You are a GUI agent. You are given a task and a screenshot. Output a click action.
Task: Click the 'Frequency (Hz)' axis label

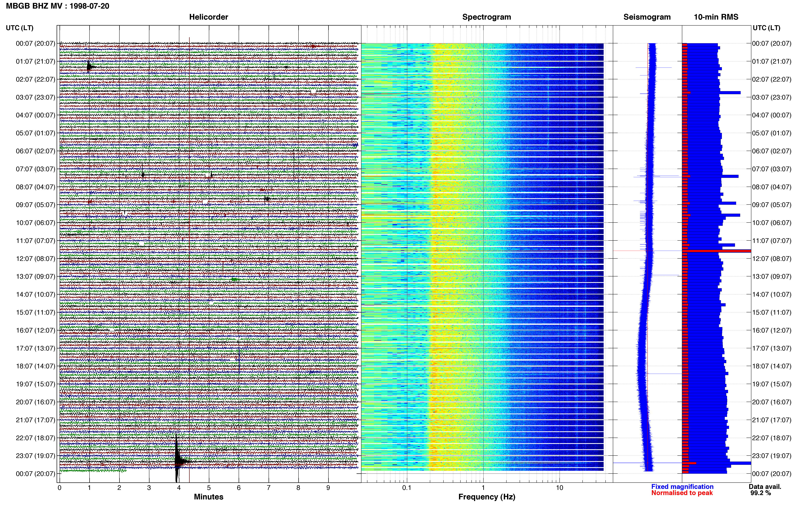point(487,497)
